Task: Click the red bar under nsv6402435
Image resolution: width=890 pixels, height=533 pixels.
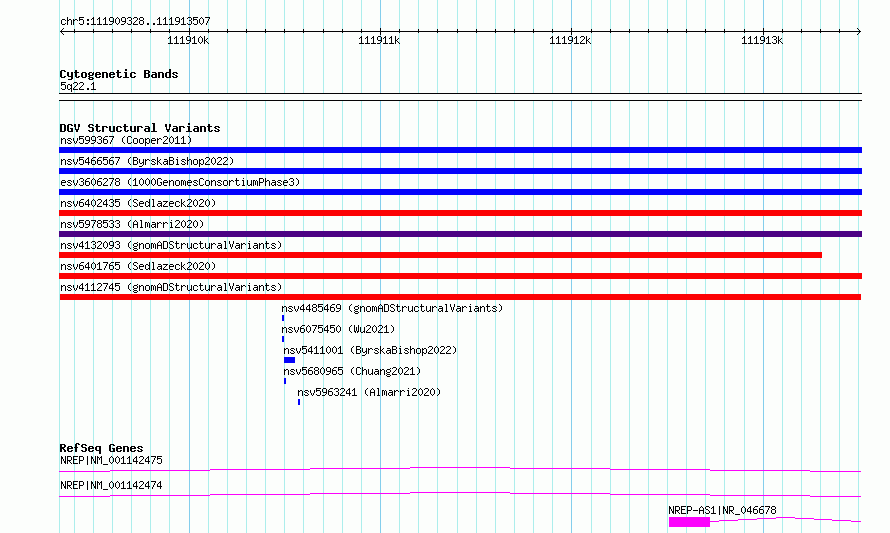Action: coord(460,213)
